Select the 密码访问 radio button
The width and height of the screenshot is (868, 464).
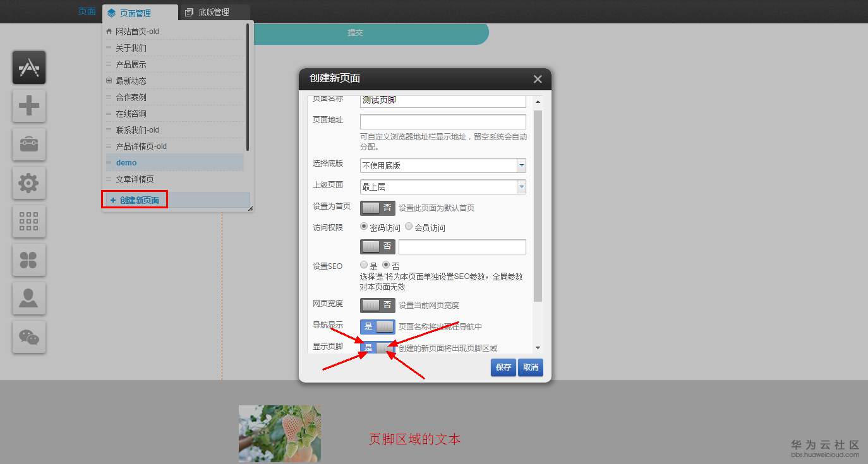tap(365, 227)
